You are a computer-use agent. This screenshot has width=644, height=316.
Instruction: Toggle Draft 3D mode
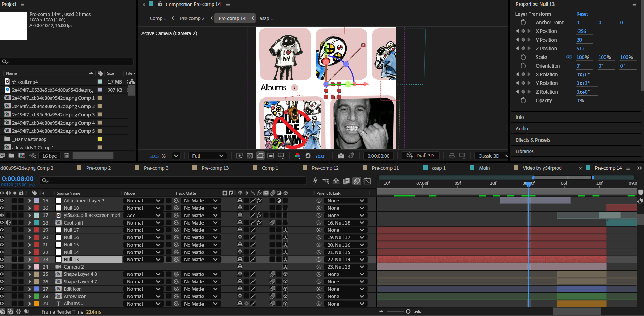[420, 156]
